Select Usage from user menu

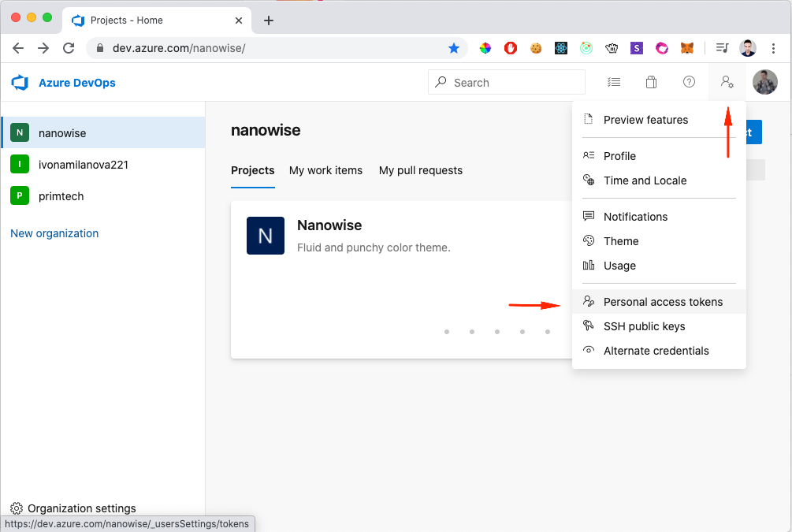[659, 266]
